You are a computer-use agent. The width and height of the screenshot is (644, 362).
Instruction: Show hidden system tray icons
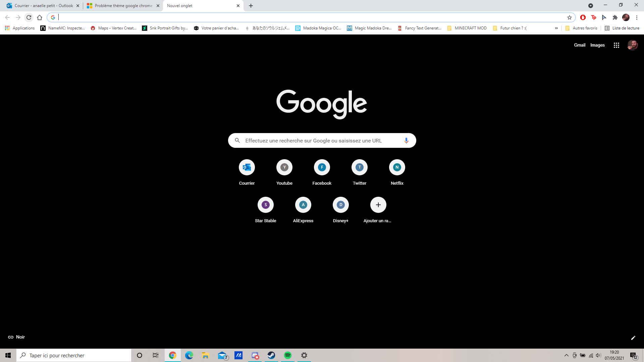coord(566,355)
